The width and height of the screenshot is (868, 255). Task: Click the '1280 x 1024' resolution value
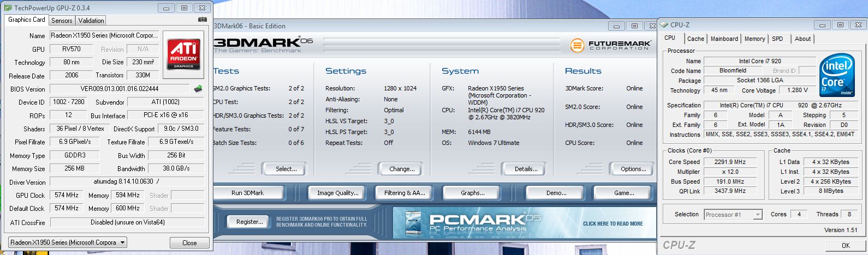[400, 88]
